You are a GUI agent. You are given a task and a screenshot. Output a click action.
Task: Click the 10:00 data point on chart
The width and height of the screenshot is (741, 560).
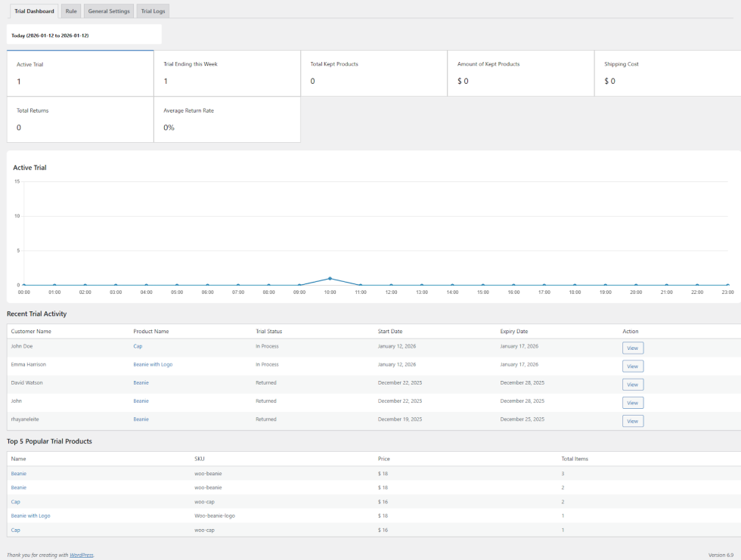330,278
